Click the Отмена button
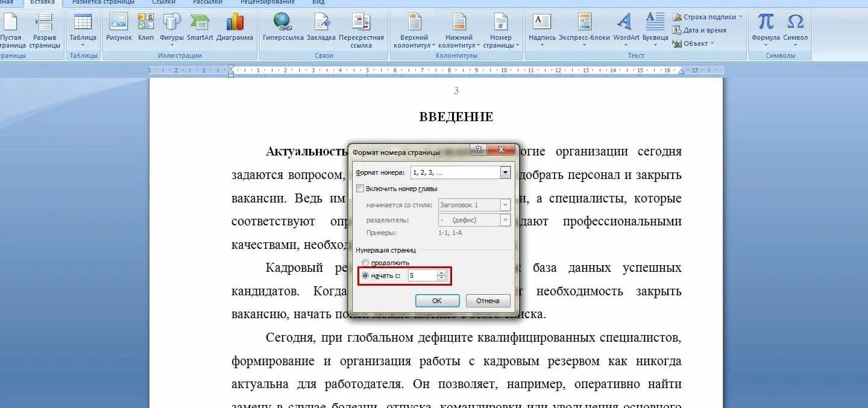This screenshot has width=868, height=408. pyautogui.click(x=488, y=301)
